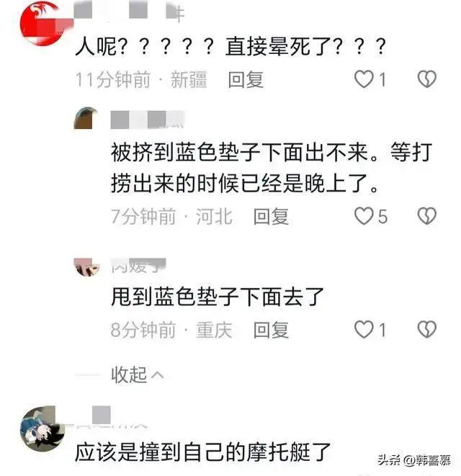461x476 pixels.
Task: Open the 重庆 commenter's avatar
Action: pos(87,267)
